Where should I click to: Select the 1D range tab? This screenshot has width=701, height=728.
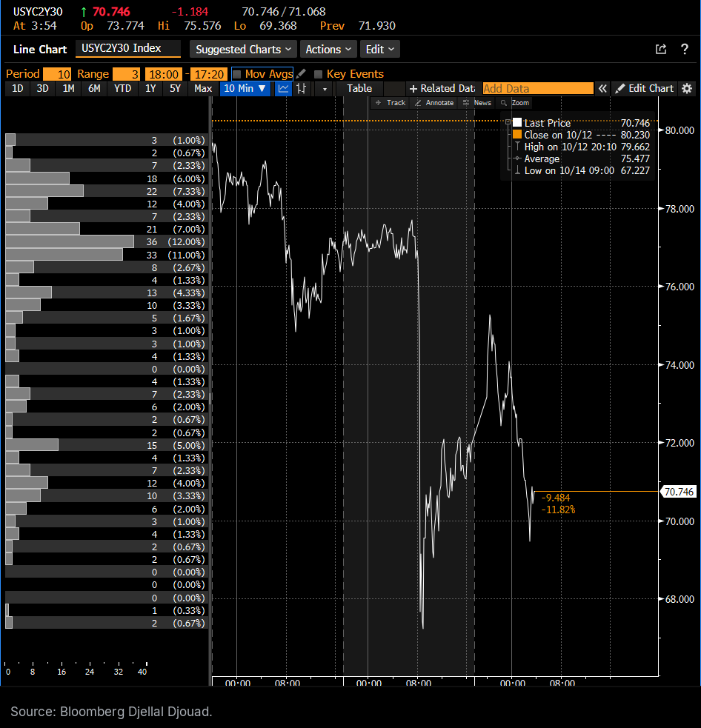click(x=18, y=88)
